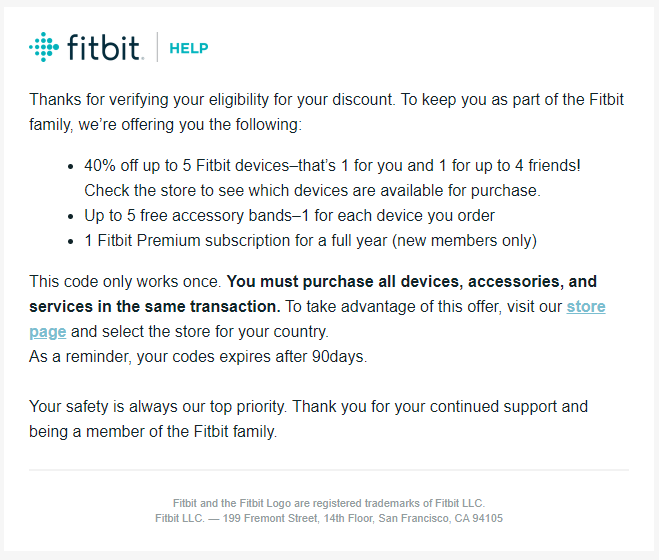659x560 pixels.
Task: Click the bullet dot before '40% off'
Action: tap(70, 165)
